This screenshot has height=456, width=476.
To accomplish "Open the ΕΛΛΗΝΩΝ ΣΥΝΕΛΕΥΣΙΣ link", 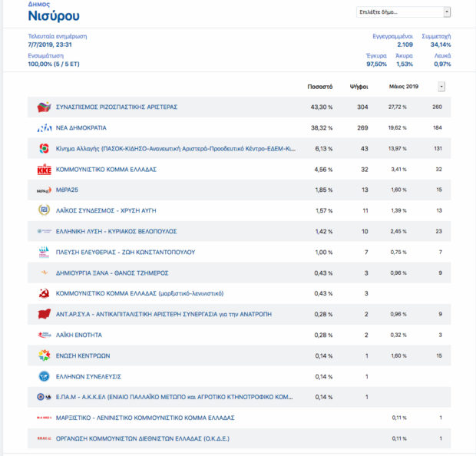I will tap(88, 376).
